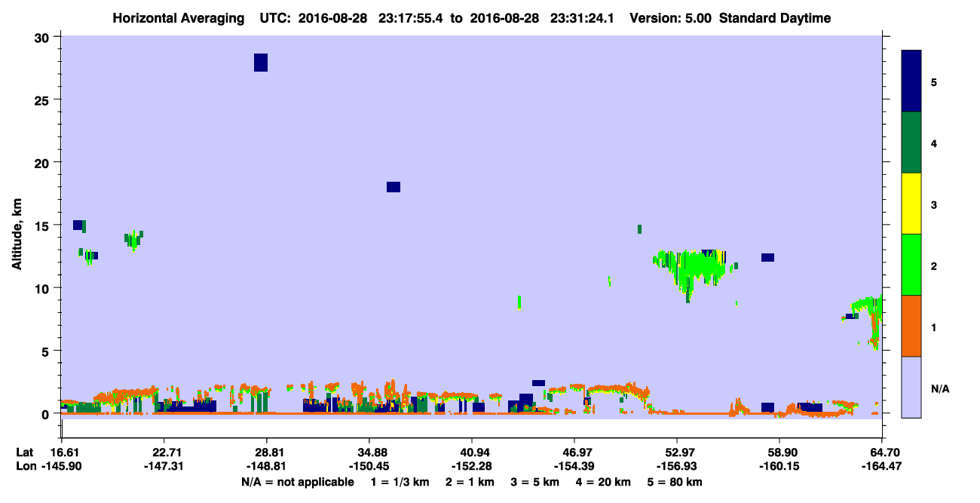Click the longitude value -152.28

click(472, 467)
